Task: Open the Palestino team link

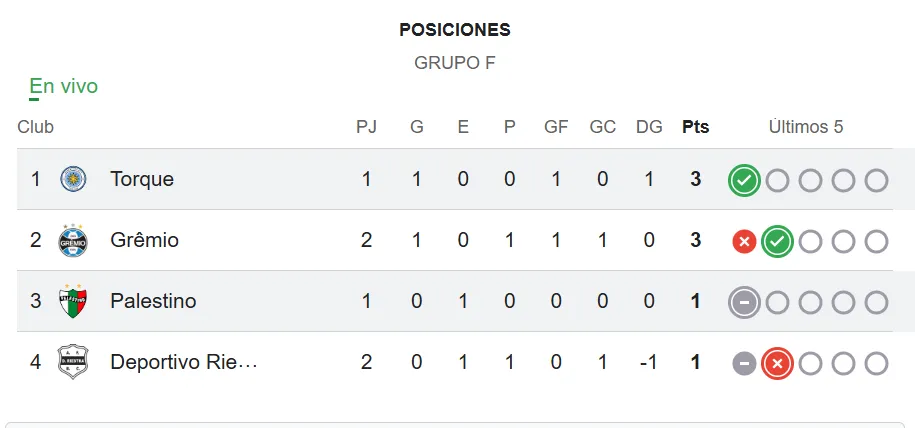Action: click(153, 302)
